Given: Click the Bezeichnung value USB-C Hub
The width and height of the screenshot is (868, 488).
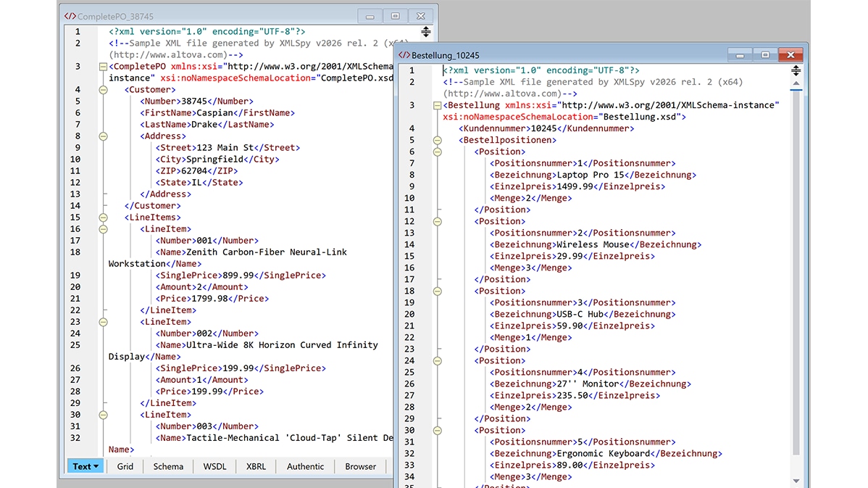Looking at the screenshot, I should pyautogui.click(x=580, y=315).
